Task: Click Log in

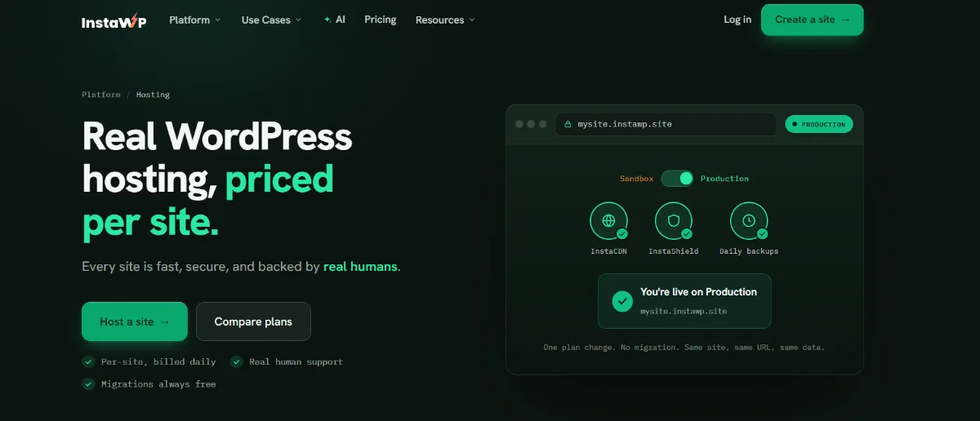Action: point(737,20)
